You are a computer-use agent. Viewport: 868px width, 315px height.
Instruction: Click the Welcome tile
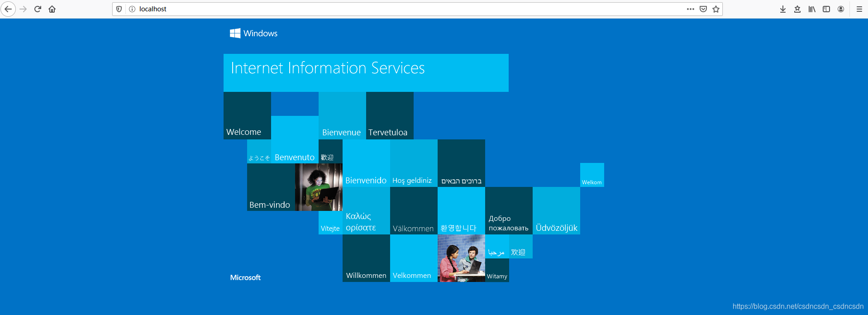(247, 115)
